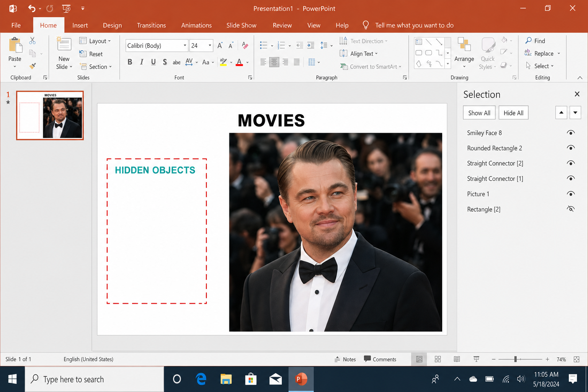
Task: Expand the Align Text dropdown
Action: [359, 54]
